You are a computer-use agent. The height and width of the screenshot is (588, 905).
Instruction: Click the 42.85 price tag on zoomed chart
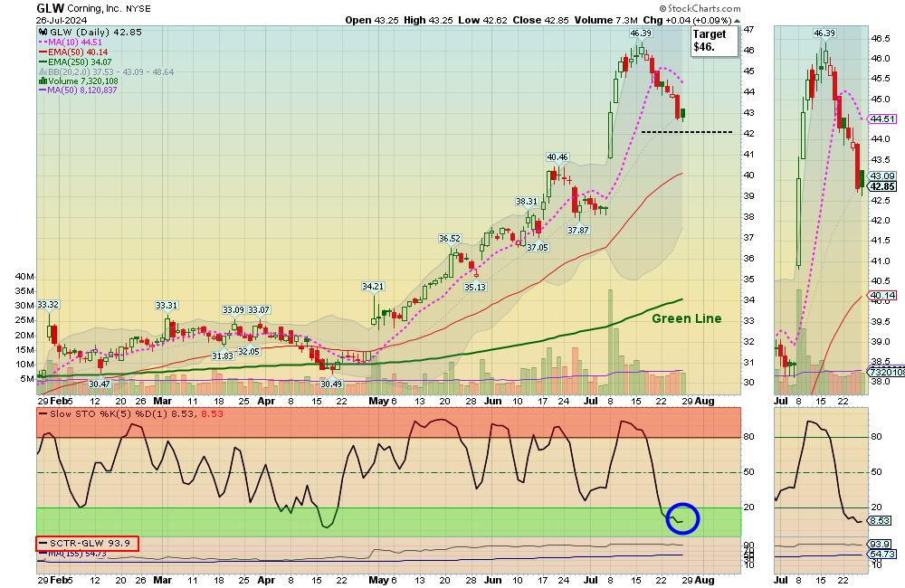pos(882,186)
